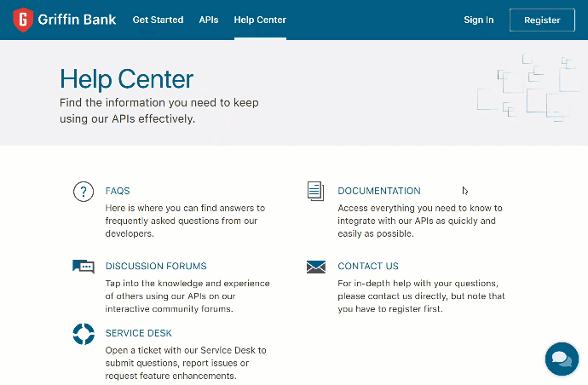Open the SERVICE DESK heading link
588x385 pixels.
point(138,333)
